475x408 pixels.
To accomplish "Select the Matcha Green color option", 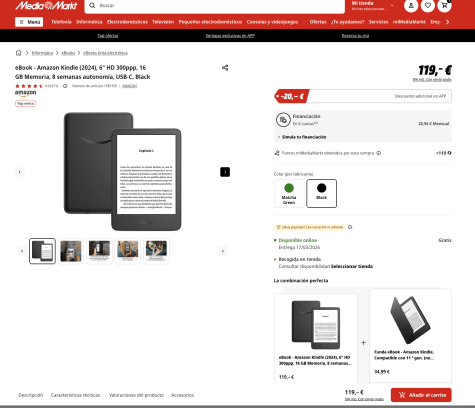I will tap(289, 193).
